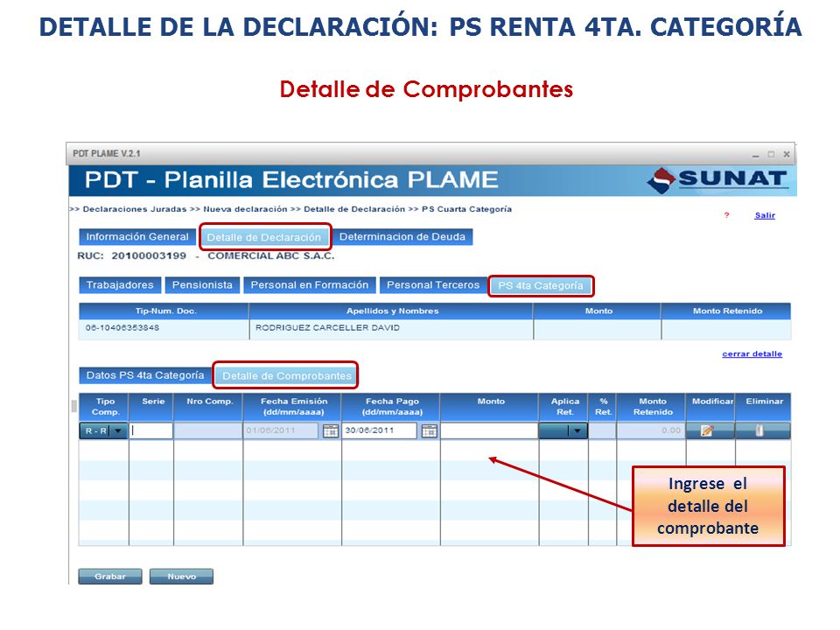
Task: Open the Trabajadores tab
Action: pyautogui.click(x=120, y=285)
